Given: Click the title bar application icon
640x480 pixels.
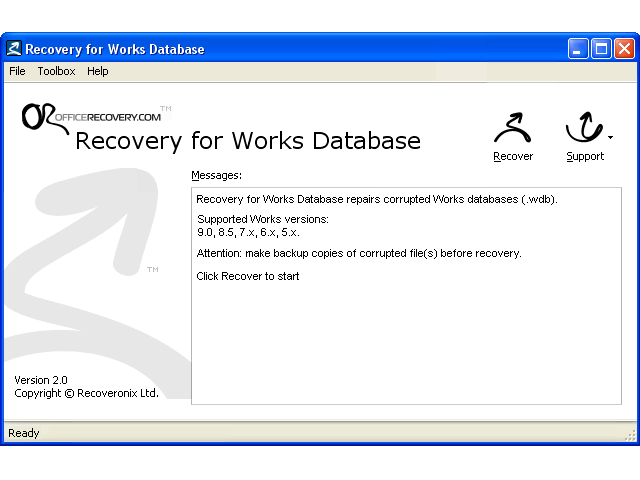Looking at the screenshot, I should 13,49.
